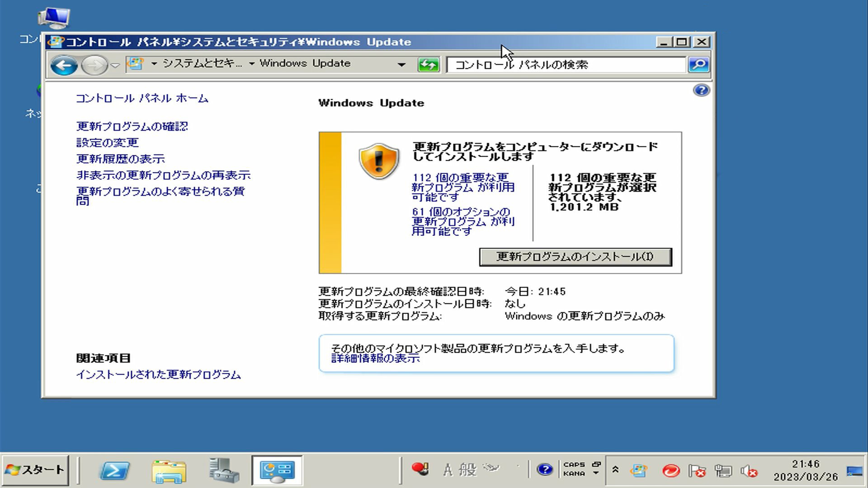868x488 pixels.
Task: Click the green Refresh icon
Action: click(x=428, y=65)
